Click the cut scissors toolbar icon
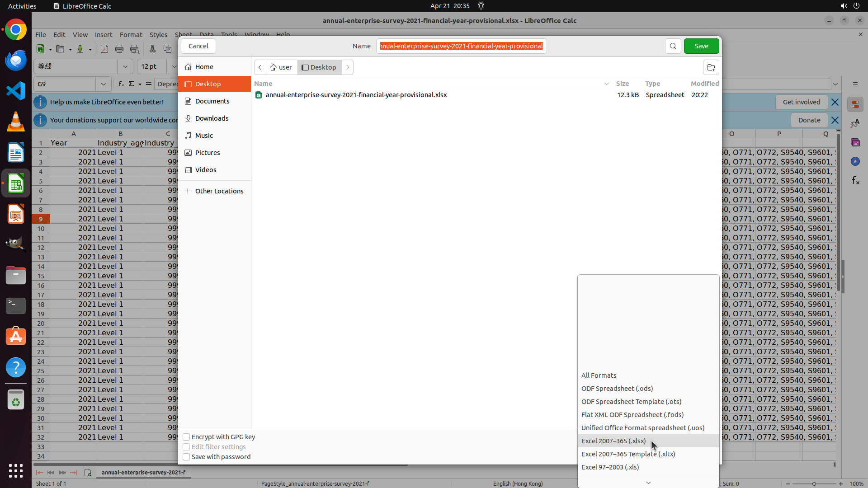The width and height of the screenshot is (868, 488). point(152,49)
